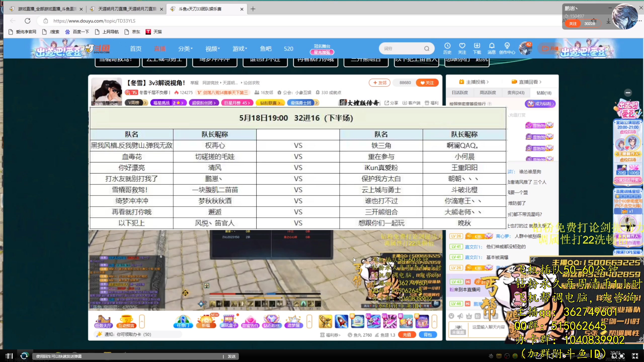Open a new browser tab with the plus icon
Screen dimensions: 644x362
pos(253,9)
